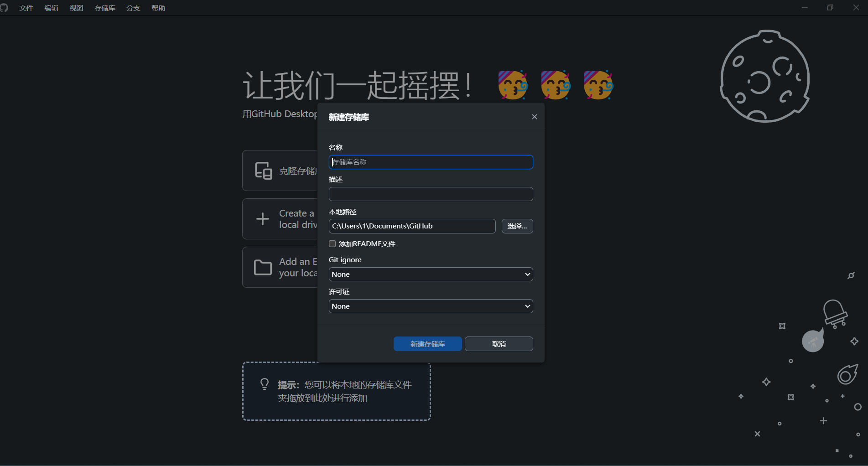This screenshot has height=466, width=868.
Task: Click the plus icon for creating repository
Action: click(x=263, y=219)
